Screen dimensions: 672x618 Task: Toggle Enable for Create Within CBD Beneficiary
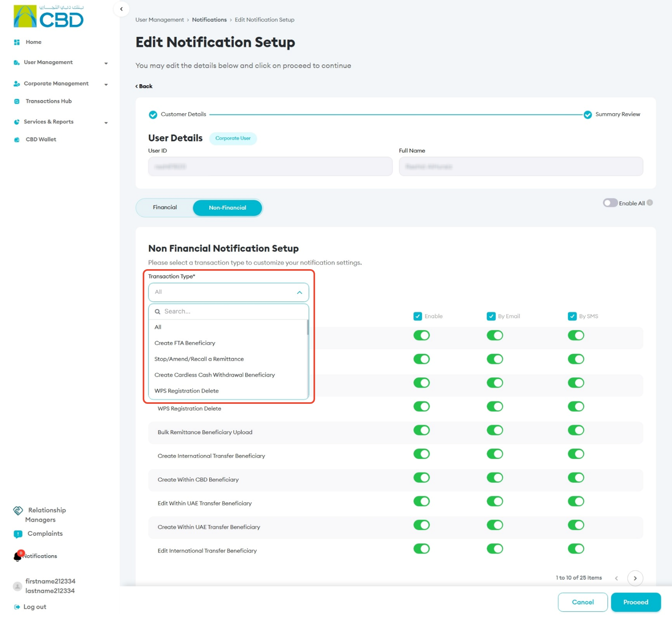(x=422, y=478)
